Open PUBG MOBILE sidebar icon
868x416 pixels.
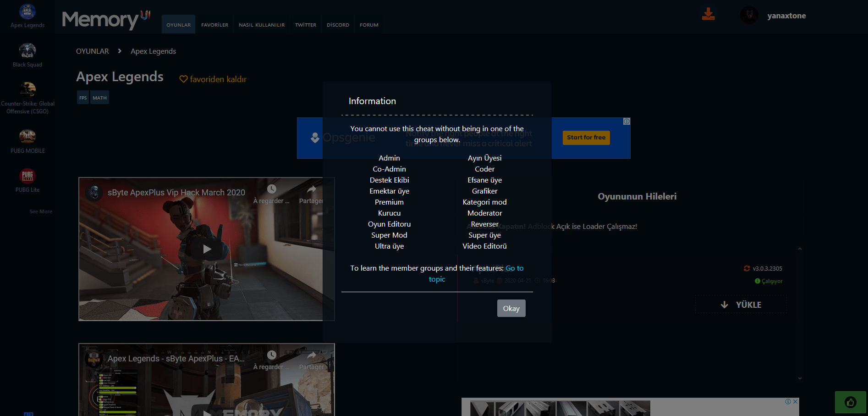[27, 136]
